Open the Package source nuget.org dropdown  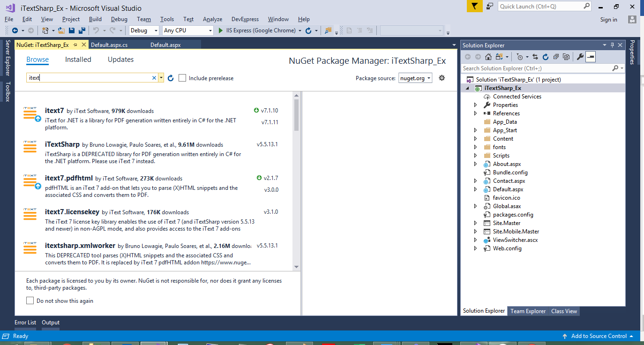tap(415, 78)
